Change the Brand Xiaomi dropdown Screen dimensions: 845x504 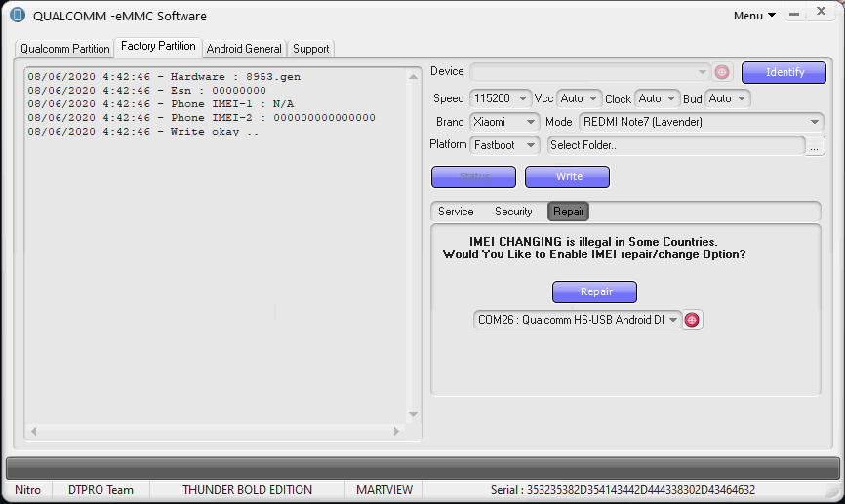(504, 122)
